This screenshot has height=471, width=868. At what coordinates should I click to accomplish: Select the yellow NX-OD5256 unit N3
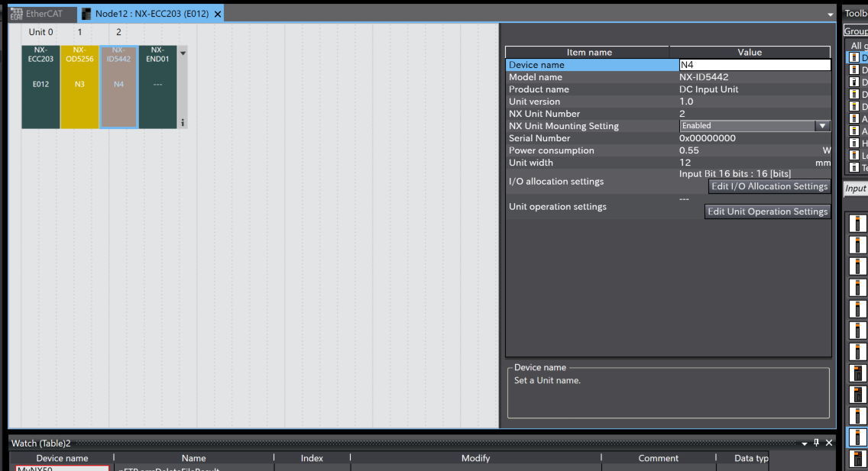79,85
